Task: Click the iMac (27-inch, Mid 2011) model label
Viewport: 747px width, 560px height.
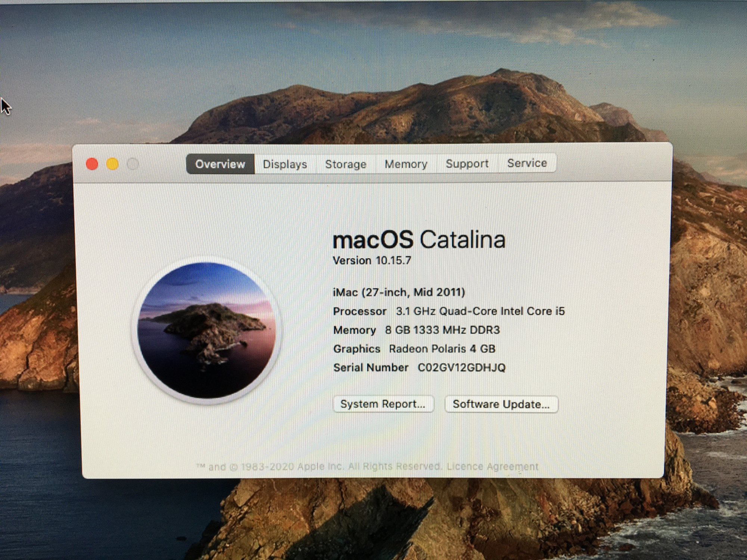Action: (399, 292)
